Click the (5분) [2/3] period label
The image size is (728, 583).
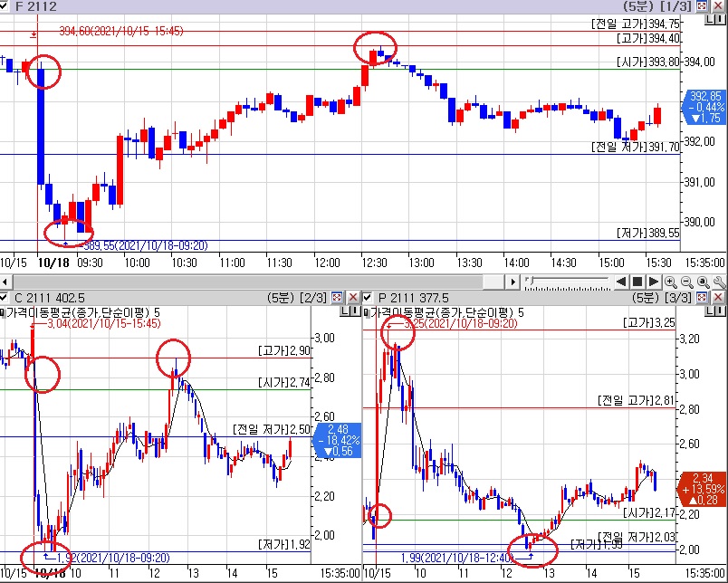(x=297, y=298)
